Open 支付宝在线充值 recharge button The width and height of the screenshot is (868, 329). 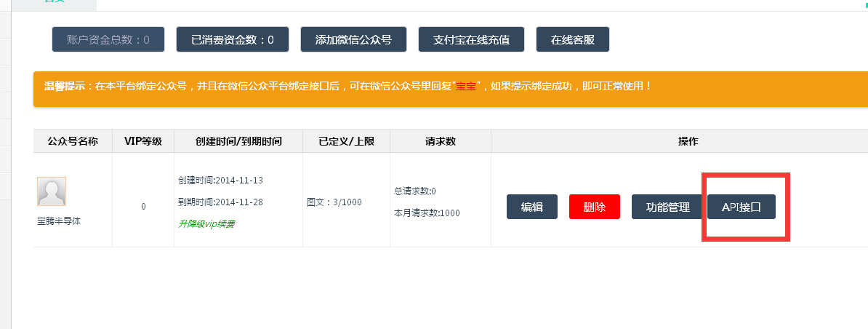pos(472,39)
